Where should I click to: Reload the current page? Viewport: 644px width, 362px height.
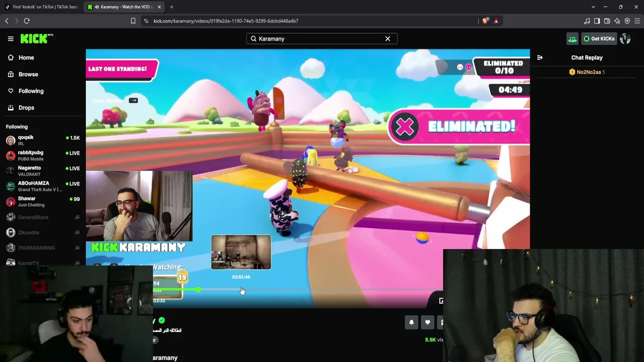point(27,21)
